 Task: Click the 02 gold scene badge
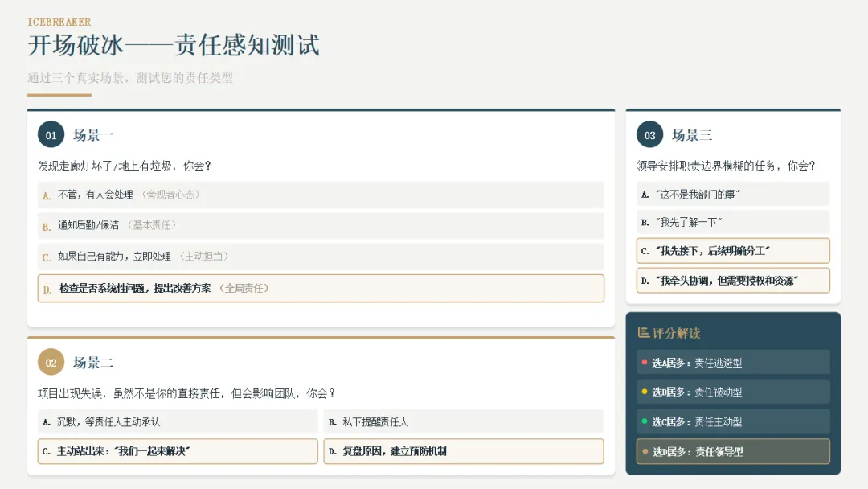click(x=51, y=362)
